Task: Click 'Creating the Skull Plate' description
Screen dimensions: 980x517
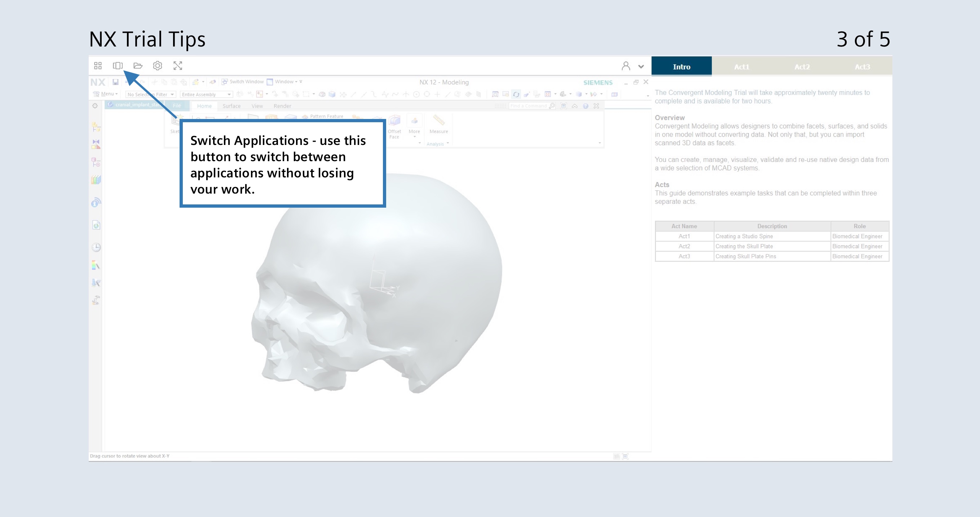Action: point(744,246)
